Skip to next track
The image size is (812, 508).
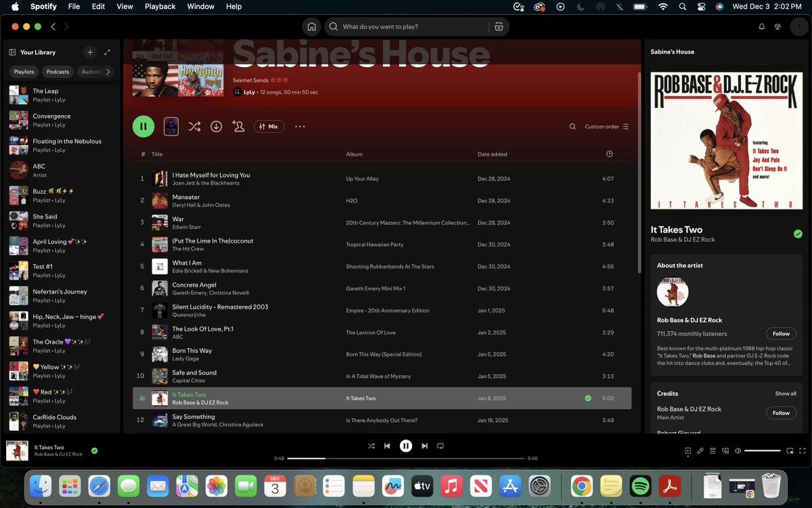[424, 446]
